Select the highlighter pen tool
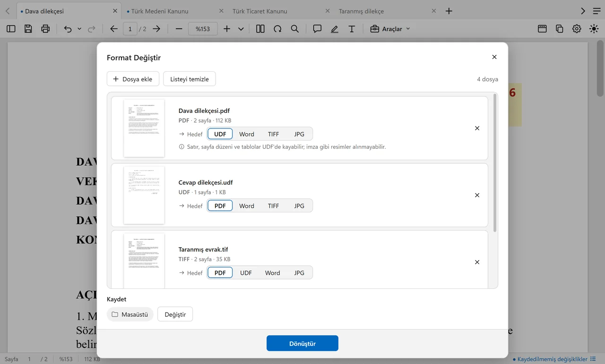 pos(335,29)
